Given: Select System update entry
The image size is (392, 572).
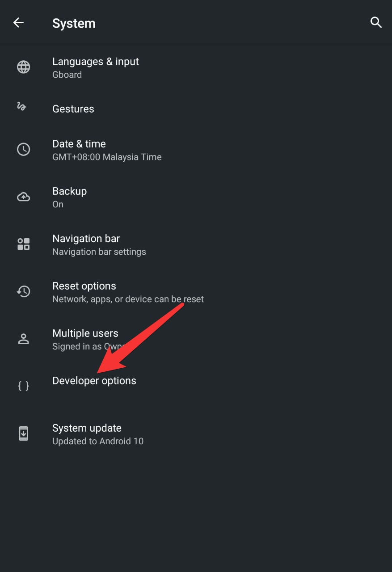Looking at the screenshot, I should [x=196, y=434].
